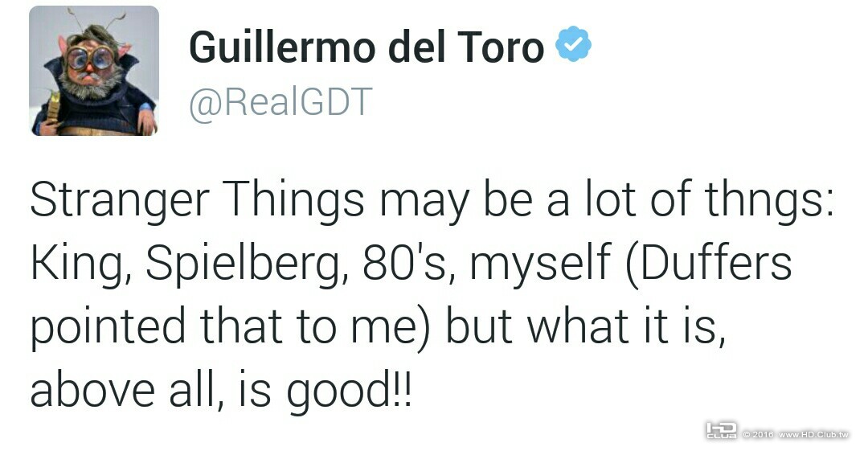Click "but what it is," phrase

click(x=585, y=326)
